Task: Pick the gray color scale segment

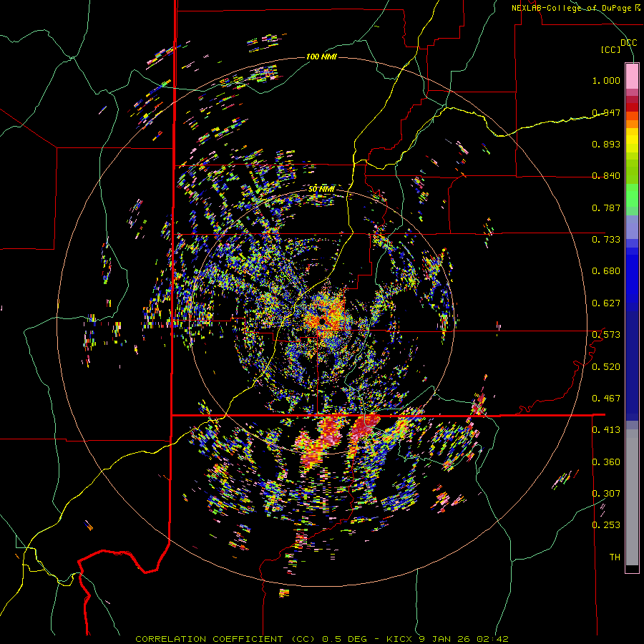Action: pyautogui.click(x=632, y=497)
